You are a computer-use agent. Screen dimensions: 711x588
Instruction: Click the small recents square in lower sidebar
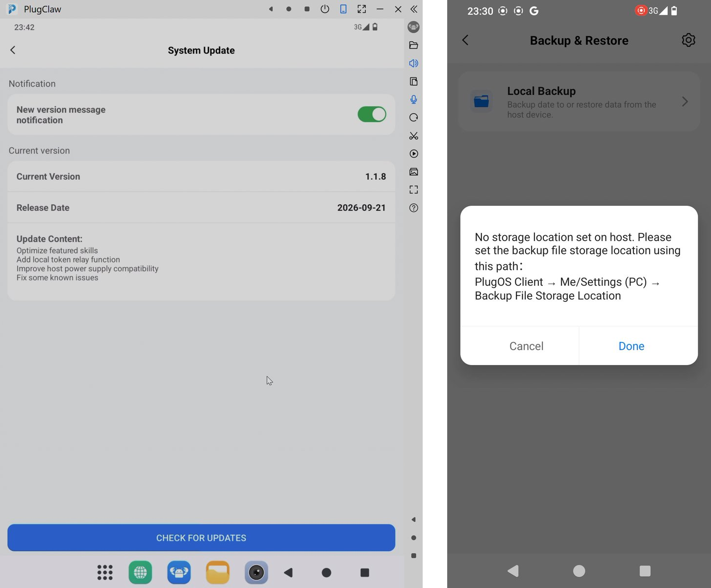(x=413, y=556)
